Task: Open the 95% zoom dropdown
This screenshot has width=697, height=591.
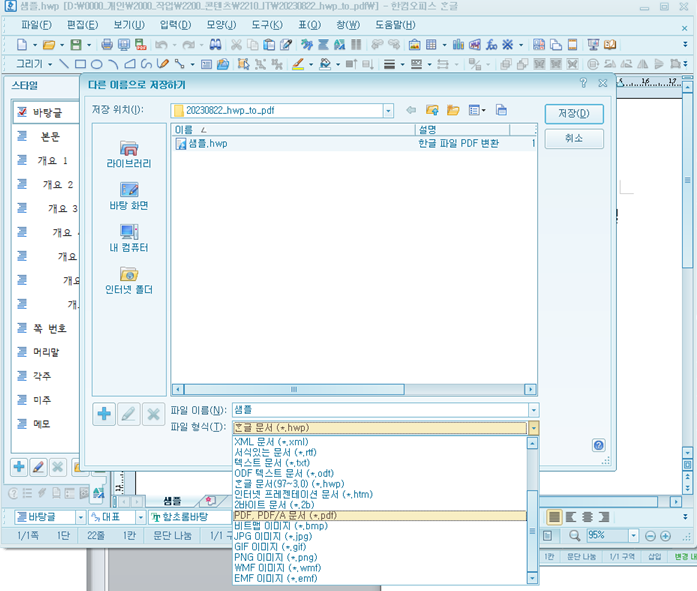Action: pos(633,535)
